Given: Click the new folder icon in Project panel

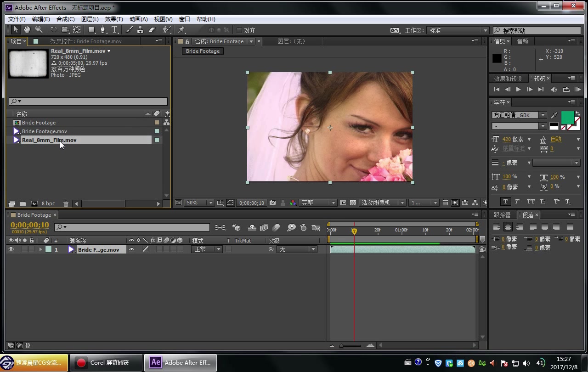Looking at the screenshot, I should coord(23,203).
